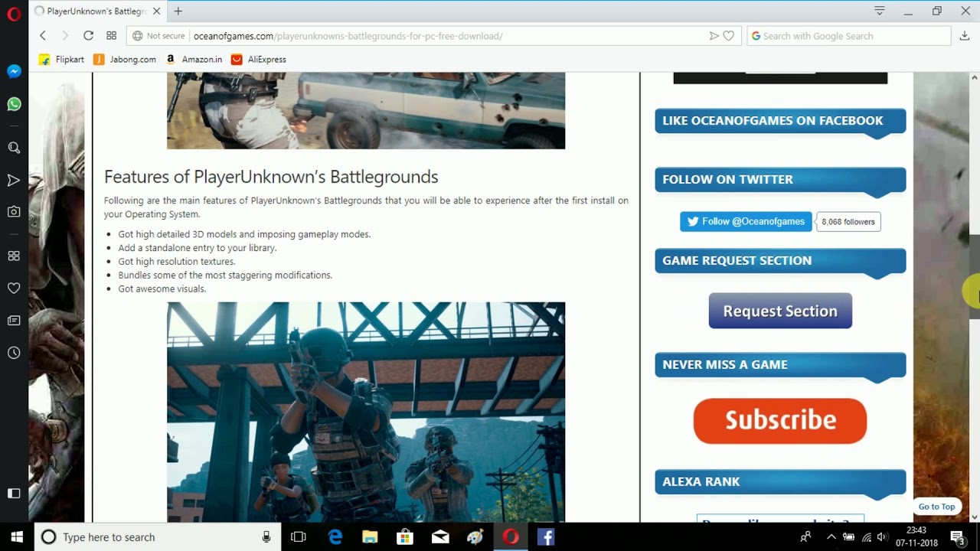Toggle the sidebar panel button at bottom
The image size is (980, 551).
[14, 494]
